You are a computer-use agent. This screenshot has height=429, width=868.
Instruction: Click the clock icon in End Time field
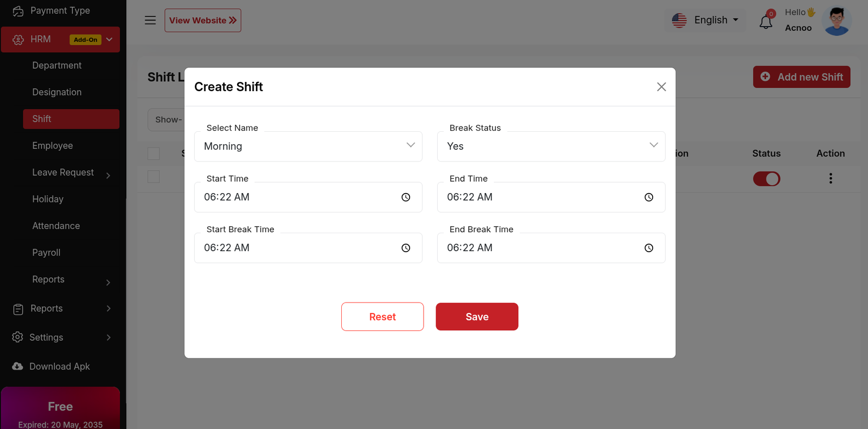click(x=649, y=197)
